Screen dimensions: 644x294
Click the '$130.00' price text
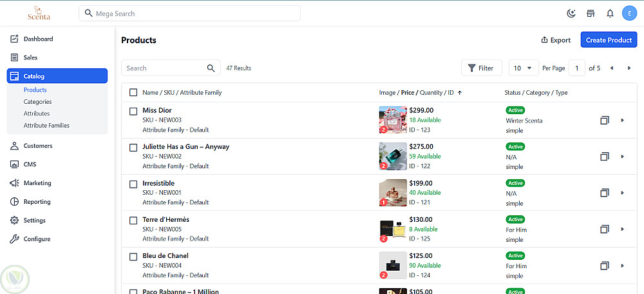pos(421,220)
